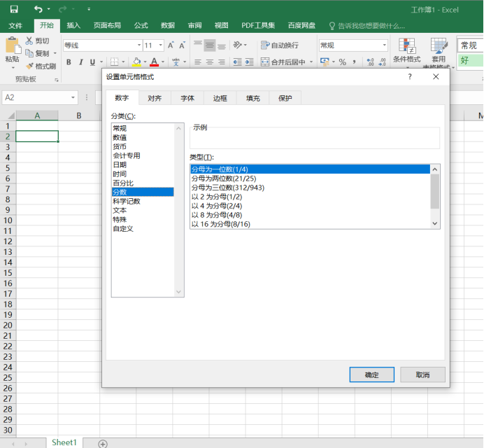Toggle Underline formatting
The height and width of the screenshot is (448, 484).
click(x=92, y=62)
